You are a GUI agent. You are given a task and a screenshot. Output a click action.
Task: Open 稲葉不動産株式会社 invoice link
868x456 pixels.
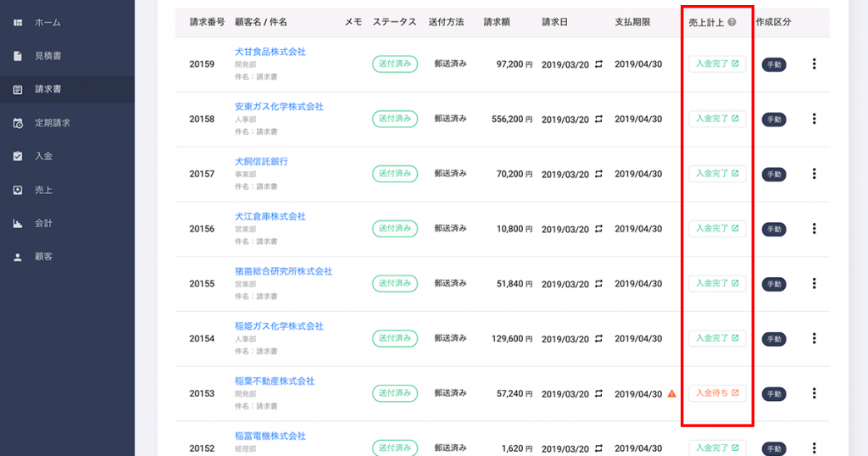(x=275, y=381)
